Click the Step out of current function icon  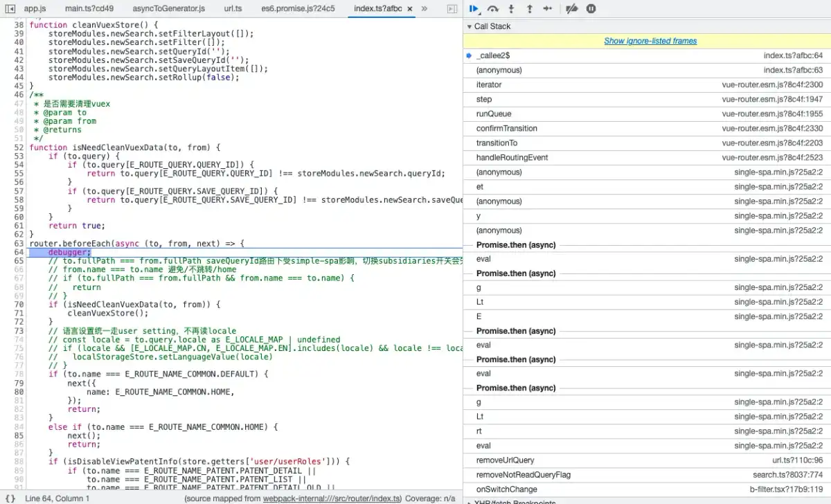(529, 9)
